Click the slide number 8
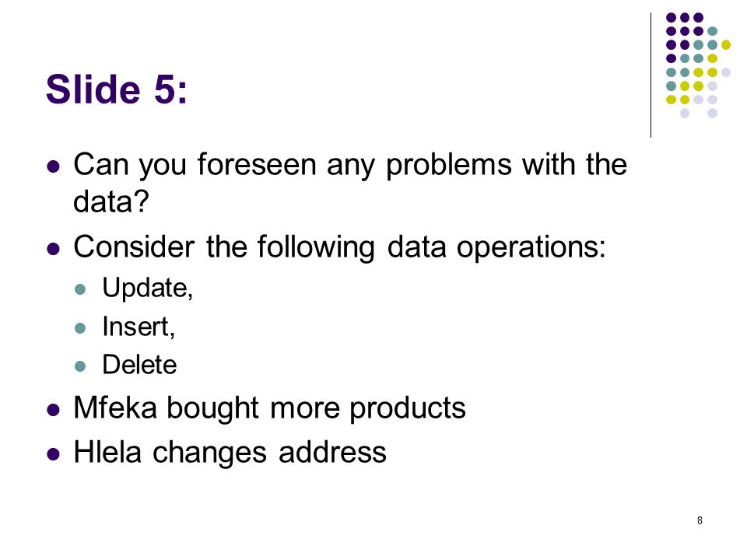 (x=700, y=520)
